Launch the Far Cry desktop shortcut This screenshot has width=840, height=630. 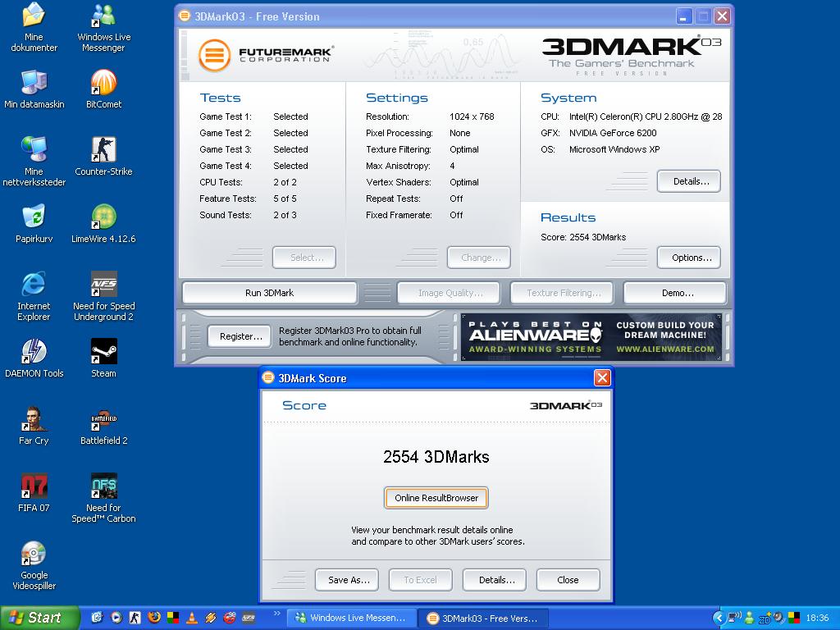click(x=34, y=426)
